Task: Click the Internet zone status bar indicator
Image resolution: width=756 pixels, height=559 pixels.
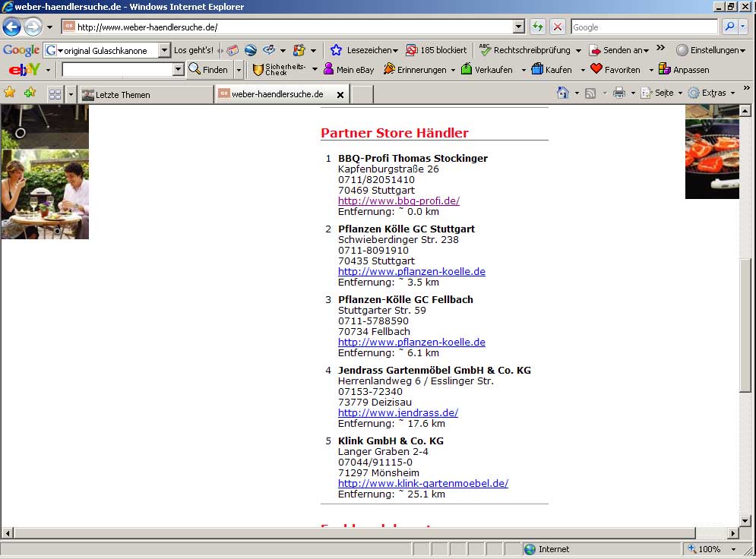Action: (x=547, y=549)
